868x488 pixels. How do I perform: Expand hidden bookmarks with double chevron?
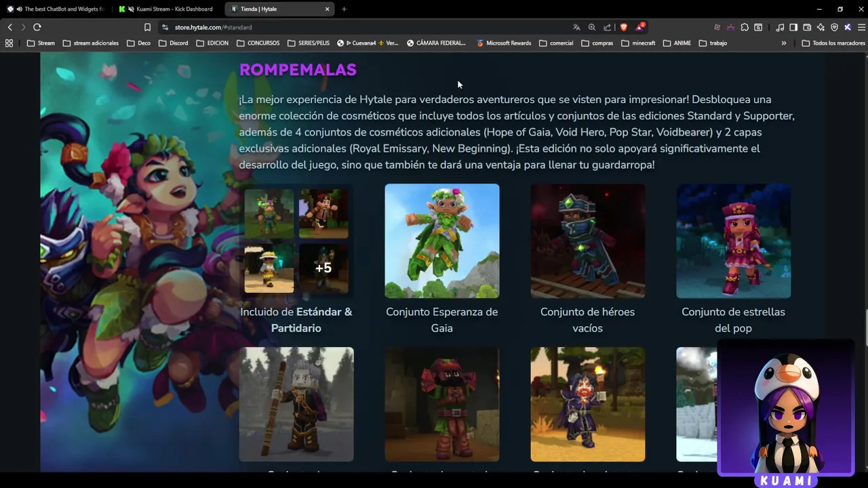click(784, 43)
